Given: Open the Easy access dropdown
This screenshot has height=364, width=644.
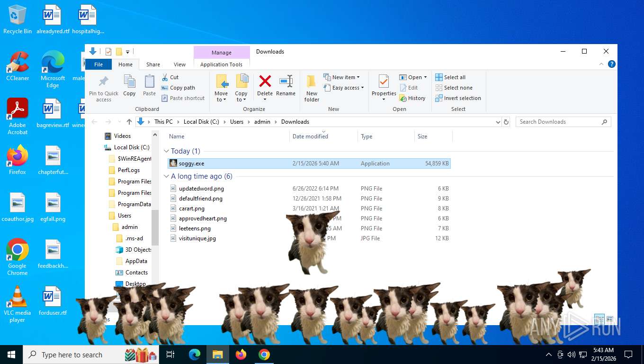Looking at the screenshot, I should click(344, 88).
